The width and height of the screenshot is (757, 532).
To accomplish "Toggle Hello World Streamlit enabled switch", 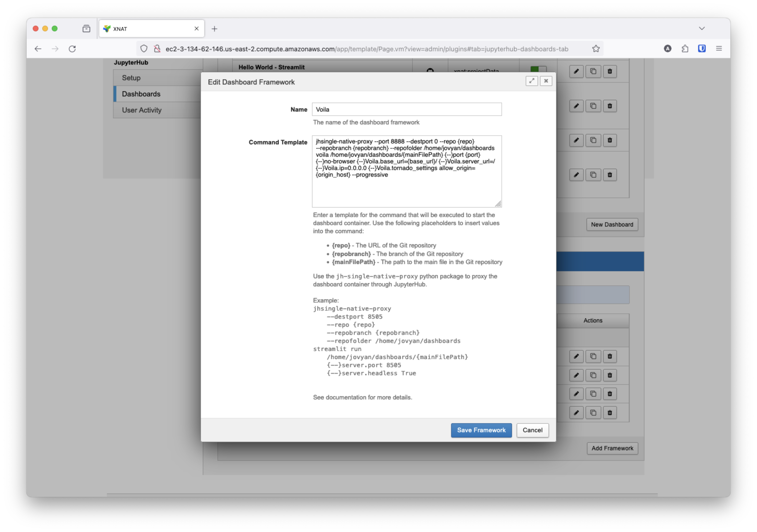I will click(x=538, y=69).
